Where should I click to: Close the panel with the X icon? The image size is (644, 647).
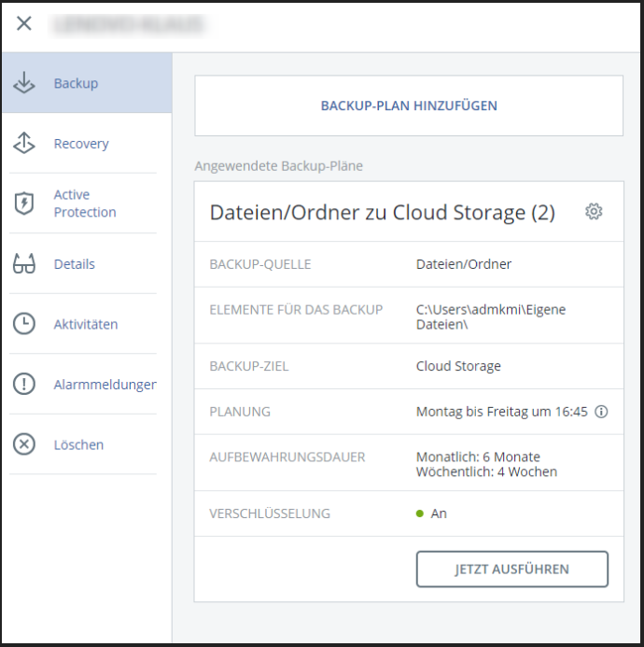click(x=24, y=24)
